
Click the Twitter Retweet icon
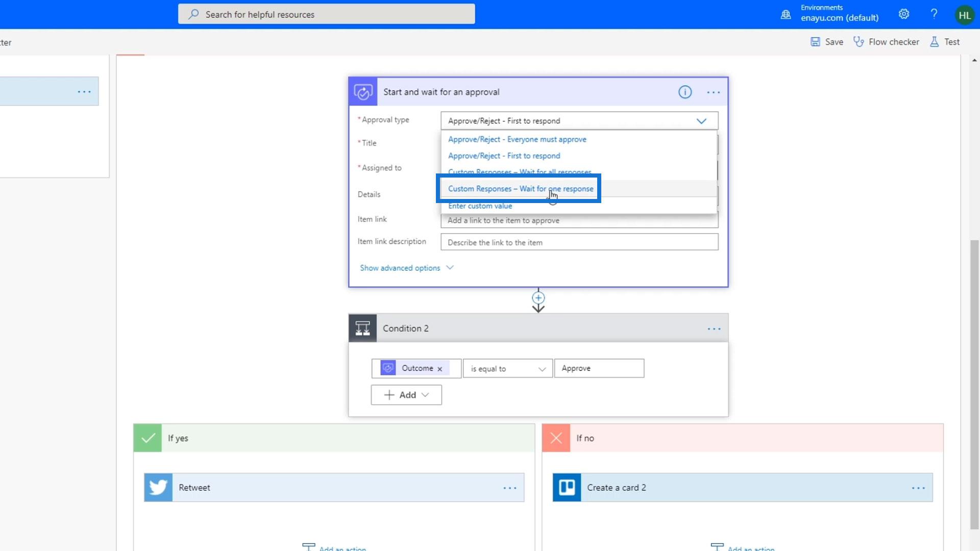[158, 488]
